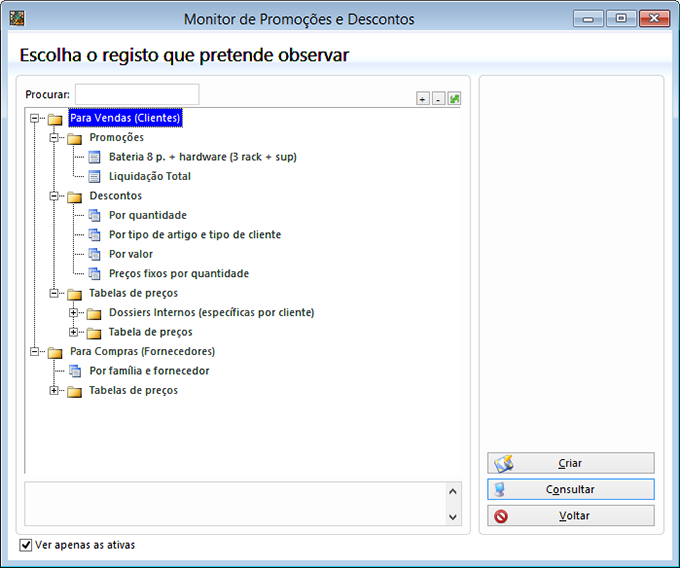Click the Dossiers Internos folder icon

click(x=94, y=313)
